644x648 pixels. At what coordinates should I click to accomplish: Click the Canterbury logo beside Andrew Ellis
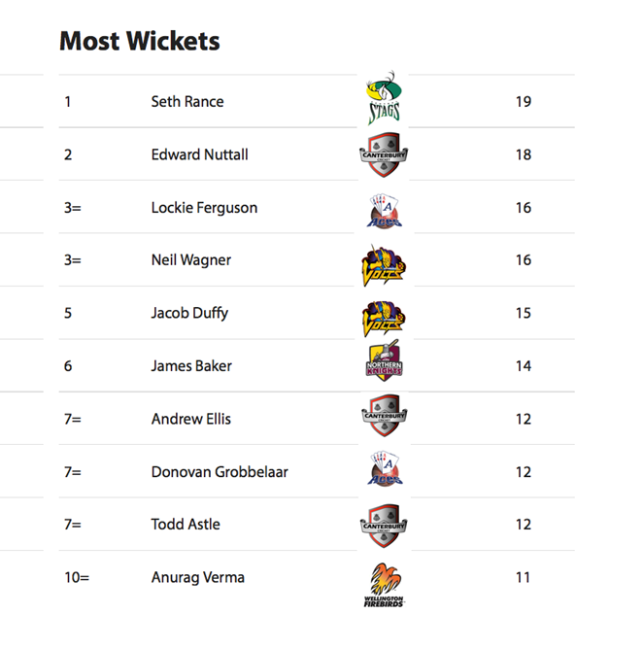click(385, 416)
